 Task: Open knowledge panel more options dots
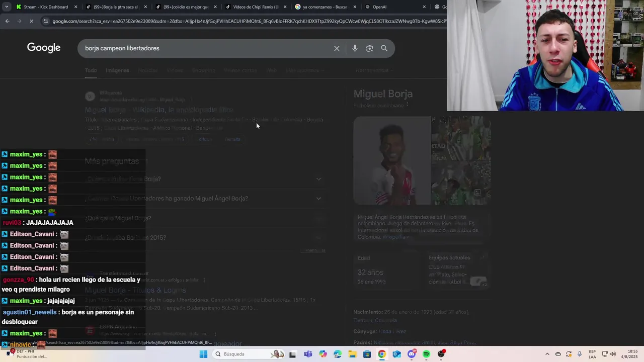coord(407,105)
